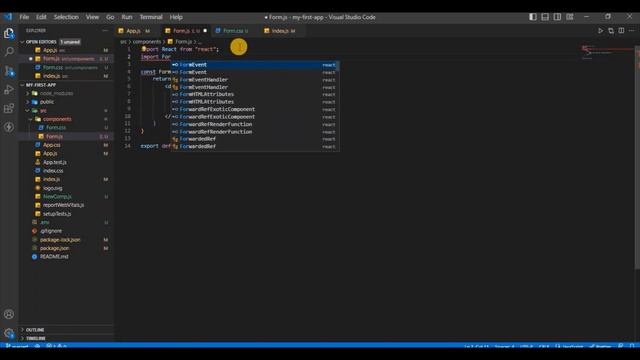Viewport: 640px width, 360px height.
Task: Expand the Timeline section
Action: click(36, 338)
